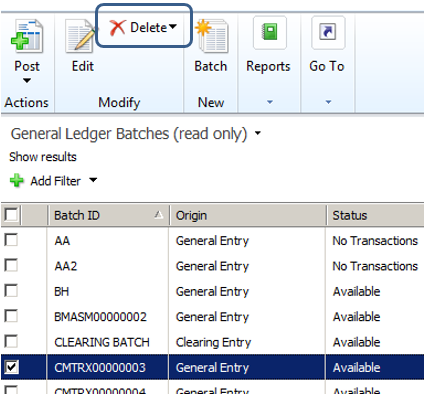Toggle the select-all checkbox in header
The width and height of the screenshot is (424, 396).
pos(11,214)
